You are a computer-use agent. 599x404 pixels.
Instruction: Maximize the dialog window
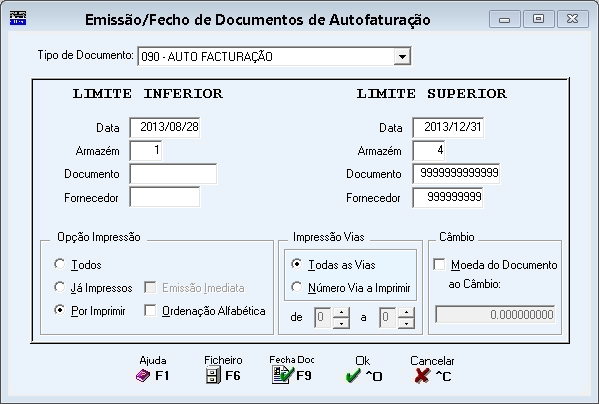coord(539,19)
